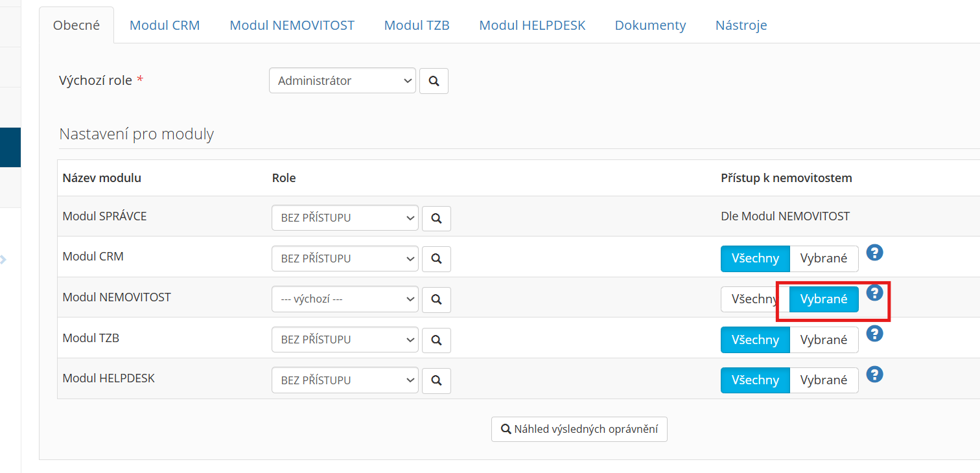Click the help icon in Modul HELPDESK row
980x473 pixels.
tap(875, 375)
